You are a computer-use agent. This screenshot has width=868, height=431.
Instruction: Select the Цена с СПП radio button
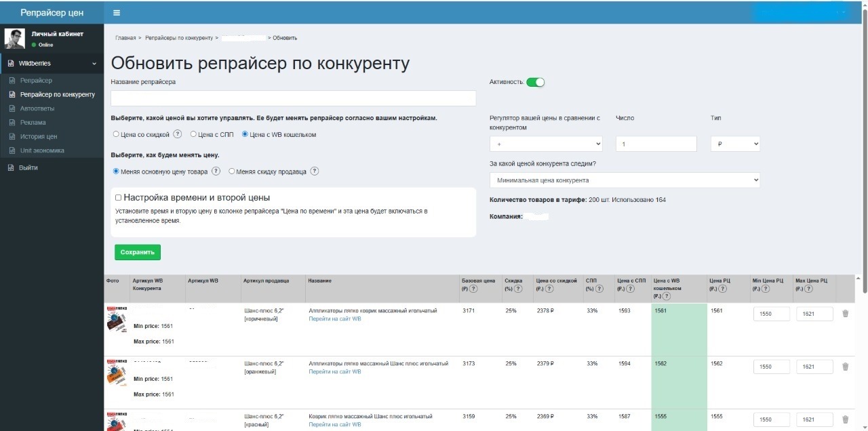coord(193,134)
